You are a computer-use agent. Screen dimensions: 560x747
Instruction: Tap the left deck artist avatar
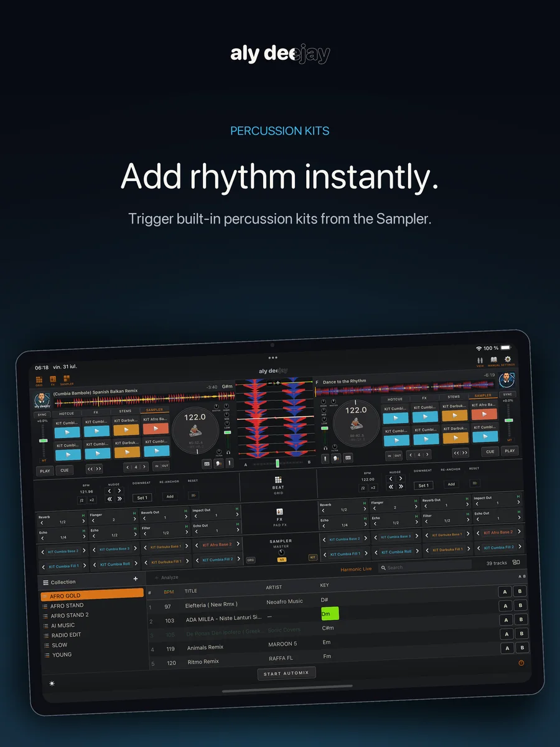(42, 400)
